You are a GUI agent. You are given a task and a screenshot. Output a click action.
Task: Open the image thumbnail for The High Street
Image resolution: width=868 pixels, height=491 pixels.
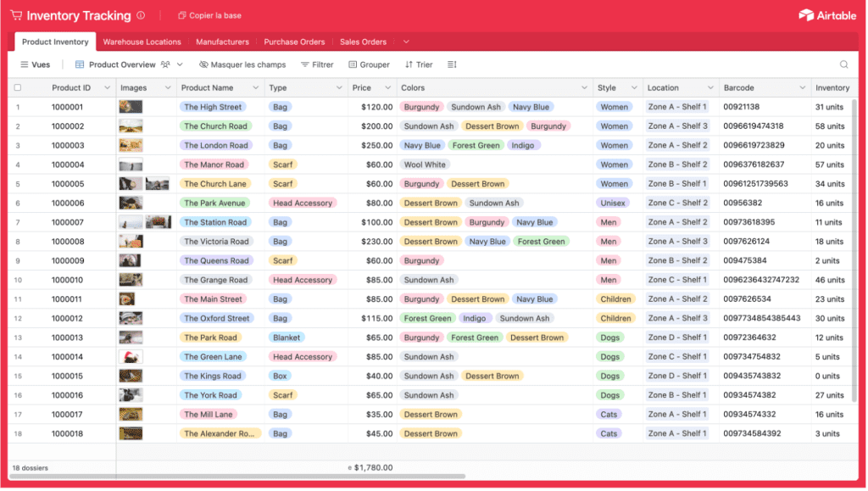point(131,108)
